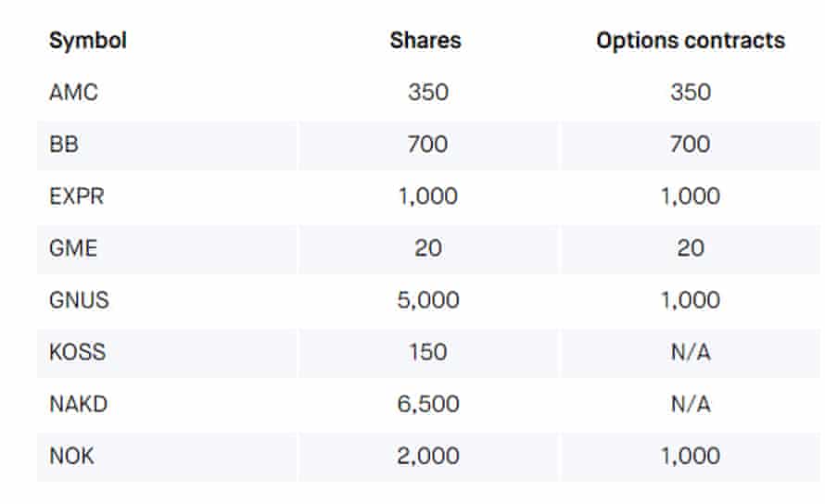Click the Symbol column header
This screenshot has width=825, height=504.
coord(88,41)
